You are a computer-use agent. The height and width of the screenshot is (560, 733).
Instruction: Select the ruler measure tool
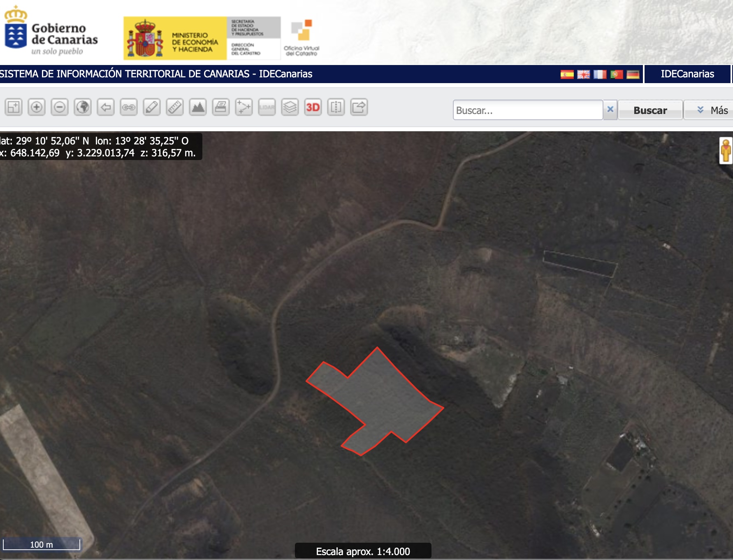pyautogui.click(x=175, y=107)
